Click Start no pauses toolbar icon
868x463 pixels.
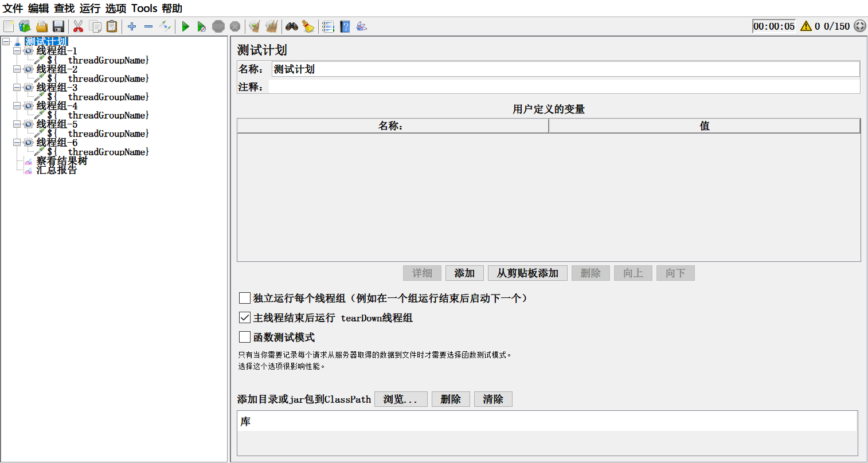click(x=201, y=26)
